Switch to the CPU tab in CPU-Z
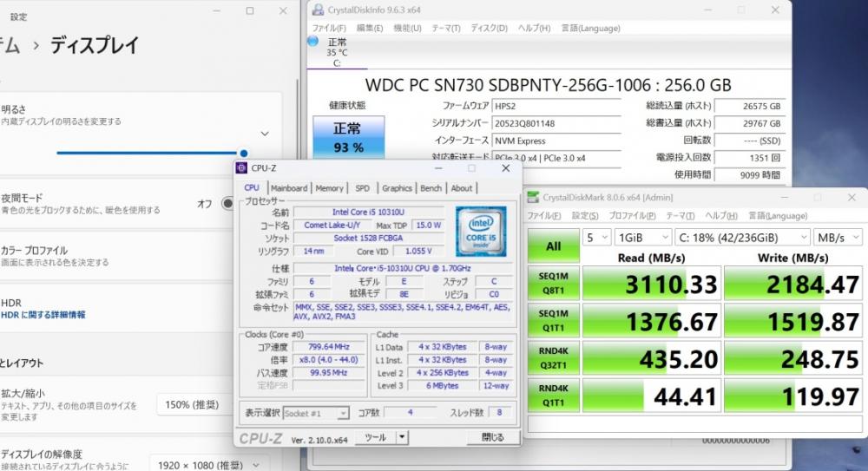The height and width of the screenshot is (471, 868). [x=252, y=188]
